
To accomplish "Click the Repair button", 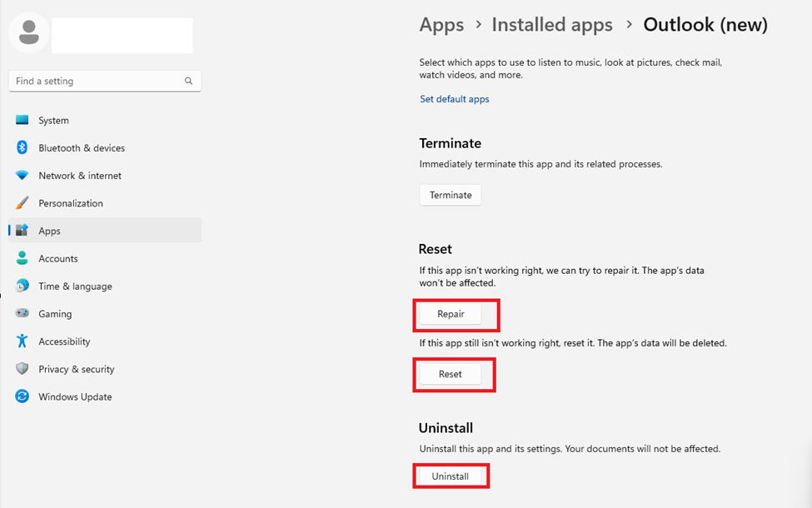I will click(451, 314).
